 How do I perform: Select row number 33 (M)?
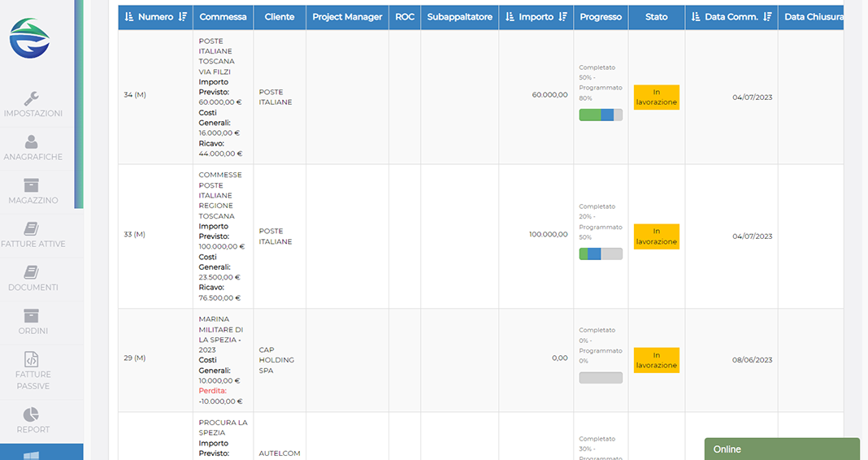coord(135,234)
